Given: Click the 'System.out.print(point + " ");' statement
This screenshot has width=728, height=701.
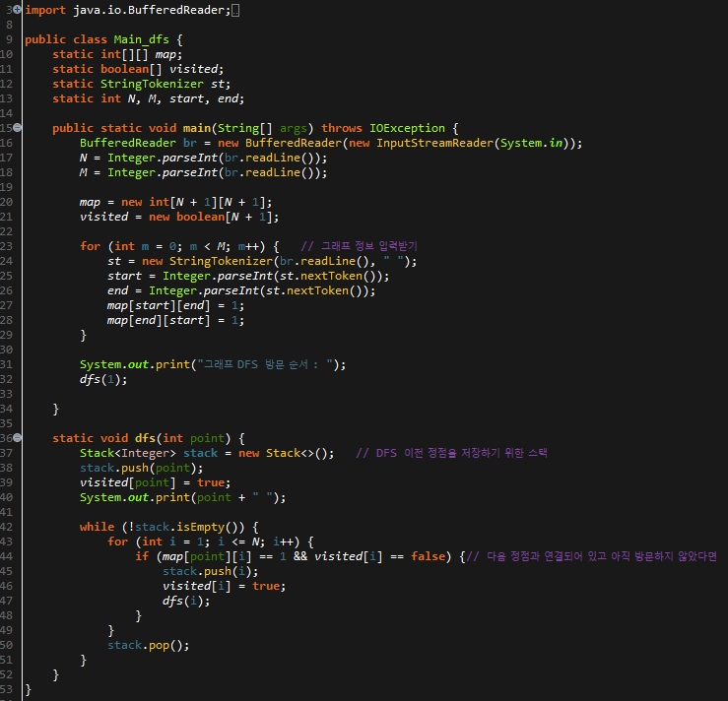Looking at the screenshot, I should (182, 498).
